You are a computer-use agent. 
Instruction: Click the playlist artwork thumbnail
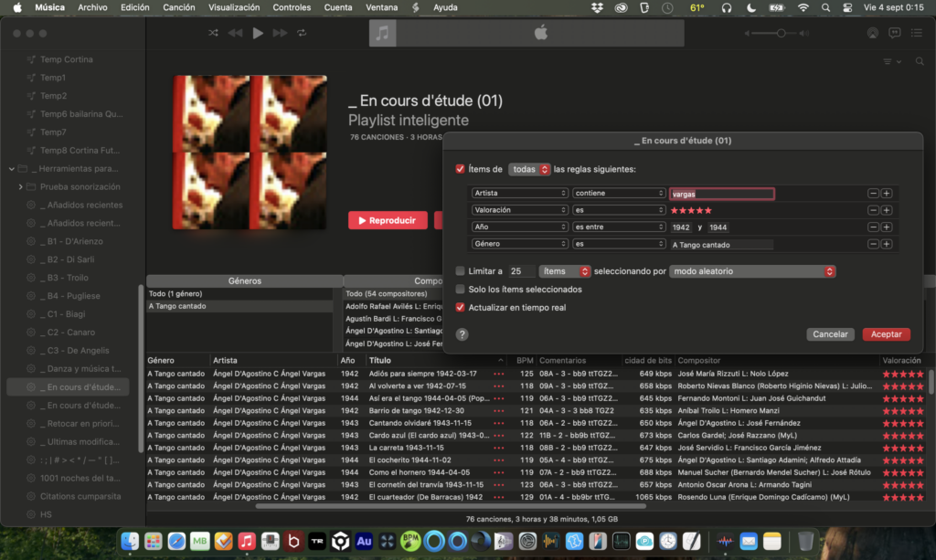[x=250, y=152]
